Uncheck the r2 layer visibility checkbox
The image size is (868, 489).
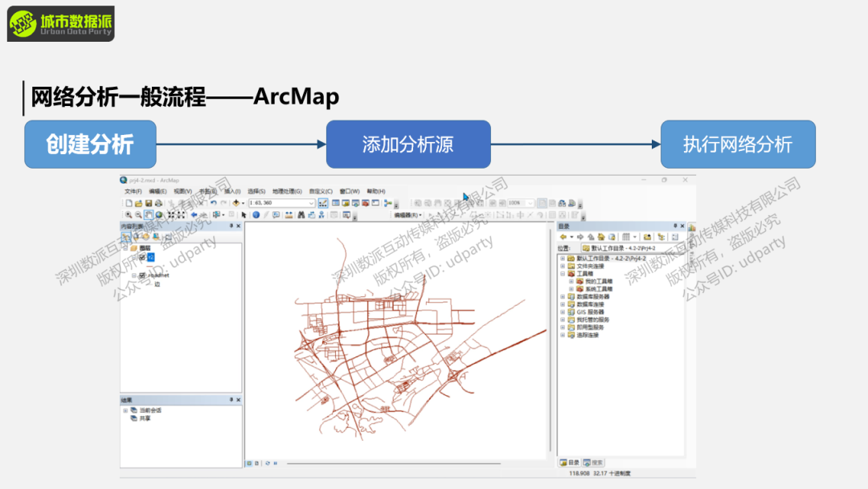[x=142, y=257]
